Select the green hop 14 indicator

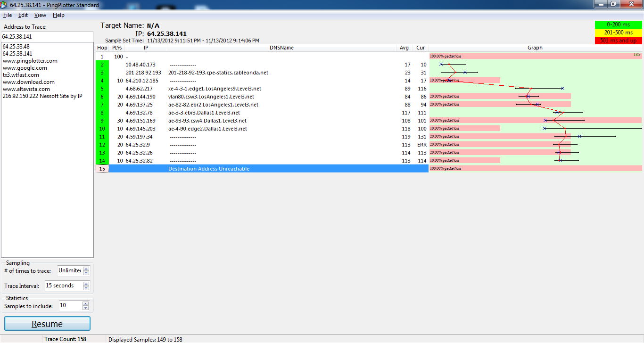click(102, 161)
